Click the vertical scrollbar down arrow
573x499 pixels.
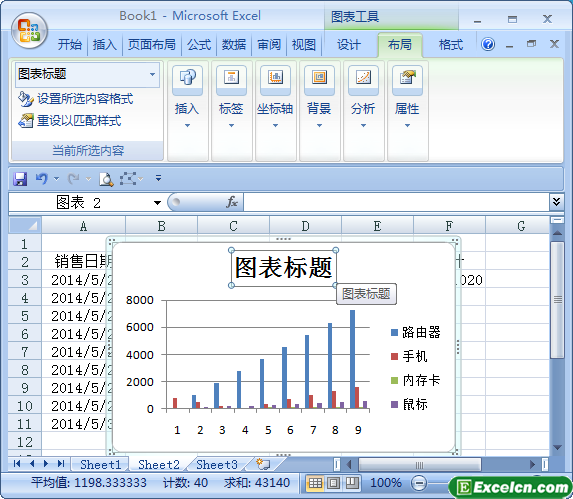click(x=557, y=448)
